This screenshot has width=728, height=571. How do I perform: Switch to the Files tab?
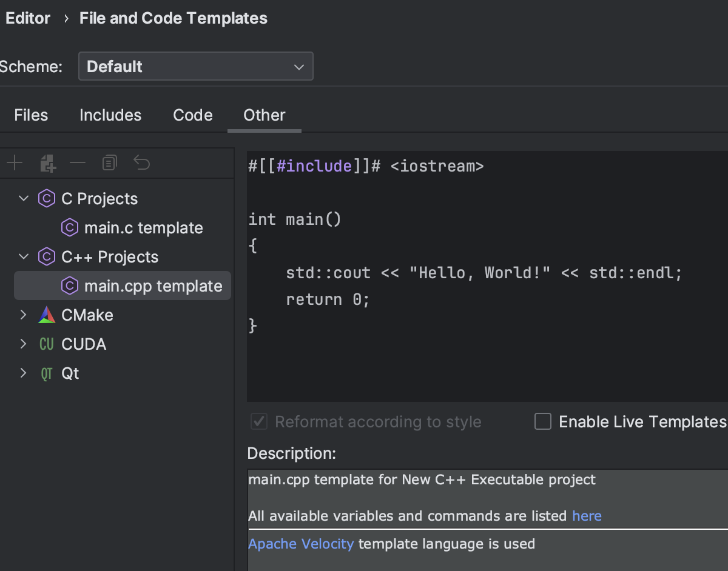pyautogui.click(x=31, y=115)
